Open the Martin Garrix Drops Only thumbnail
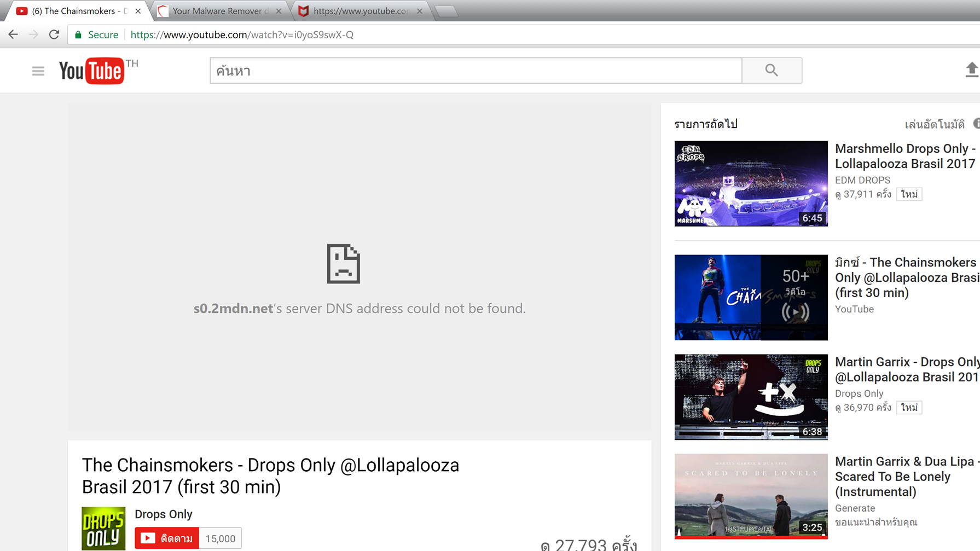The image size is (980, 551). point(751,397)
